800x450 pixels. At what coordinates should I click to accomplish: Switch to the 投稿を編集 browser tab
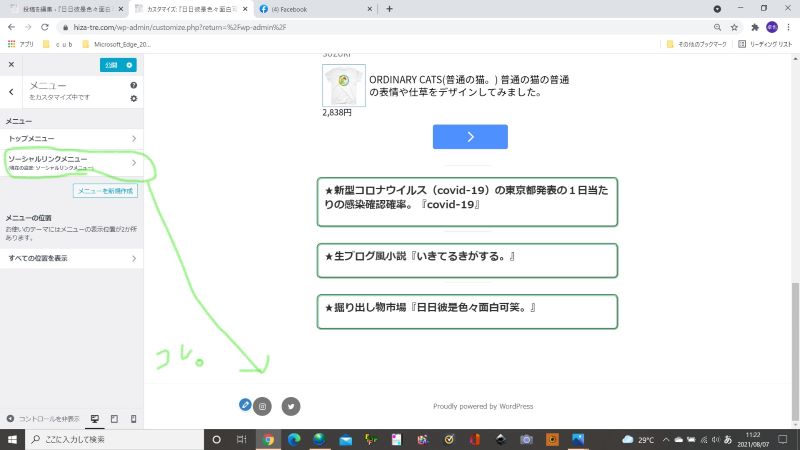point(65,9)
